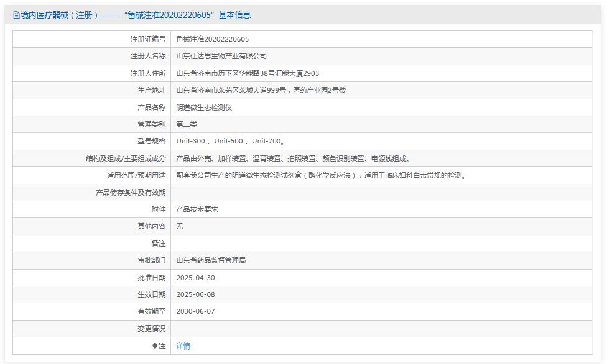Select the 无 value for 其他内容
The image size is (612, 364).
tap(180, 226)
